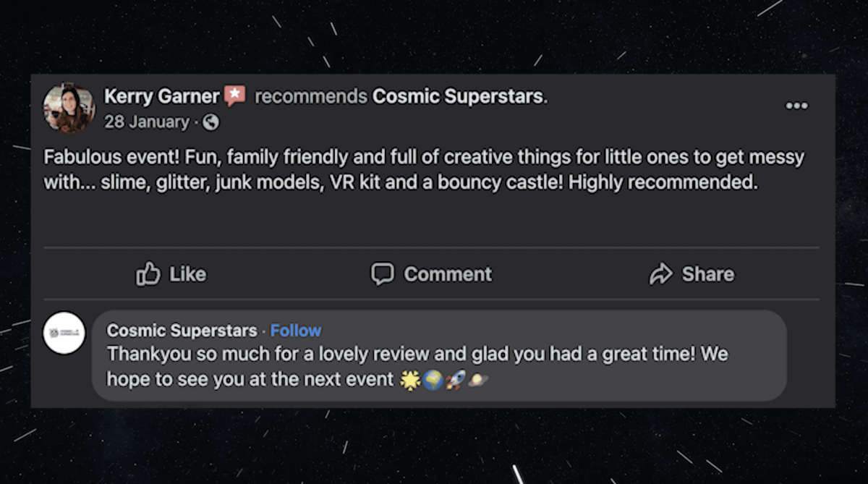Open Kerry Garner's profile name link
868x484 pixels.
161,96
